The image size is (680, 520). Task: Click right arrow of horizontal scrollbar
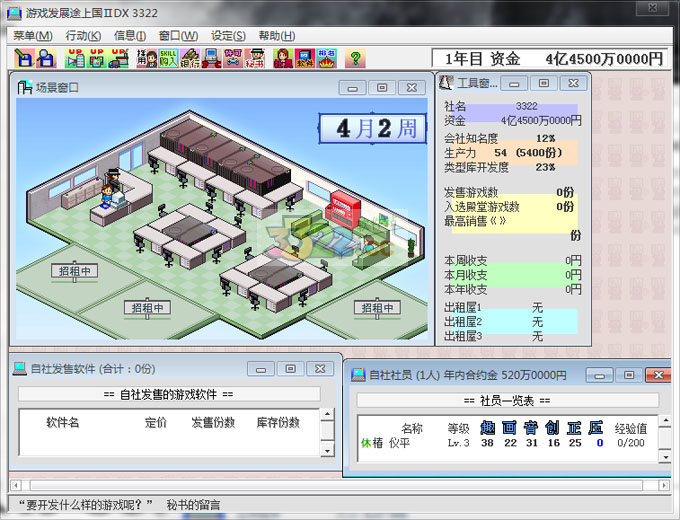coord(664,485)
